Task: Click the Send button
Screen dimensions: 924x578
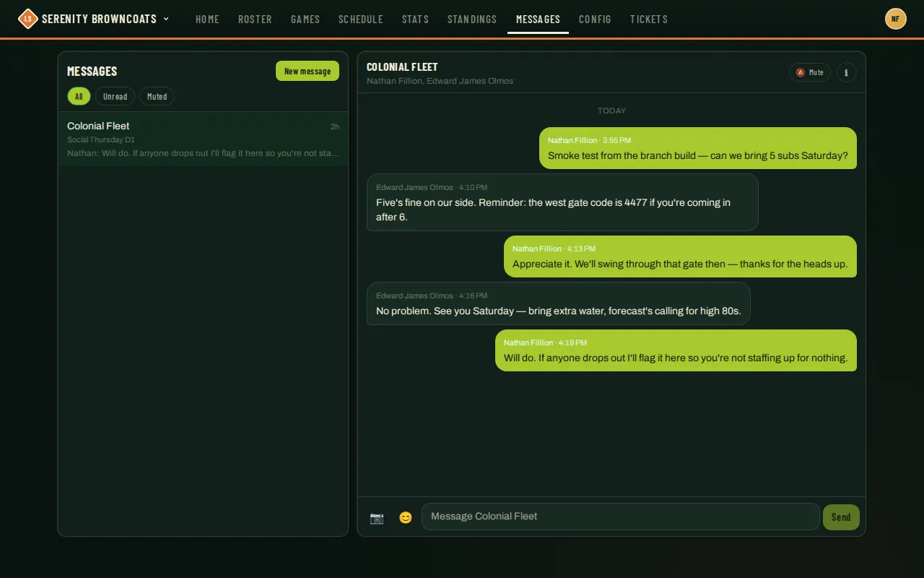Action: point(841,517)
